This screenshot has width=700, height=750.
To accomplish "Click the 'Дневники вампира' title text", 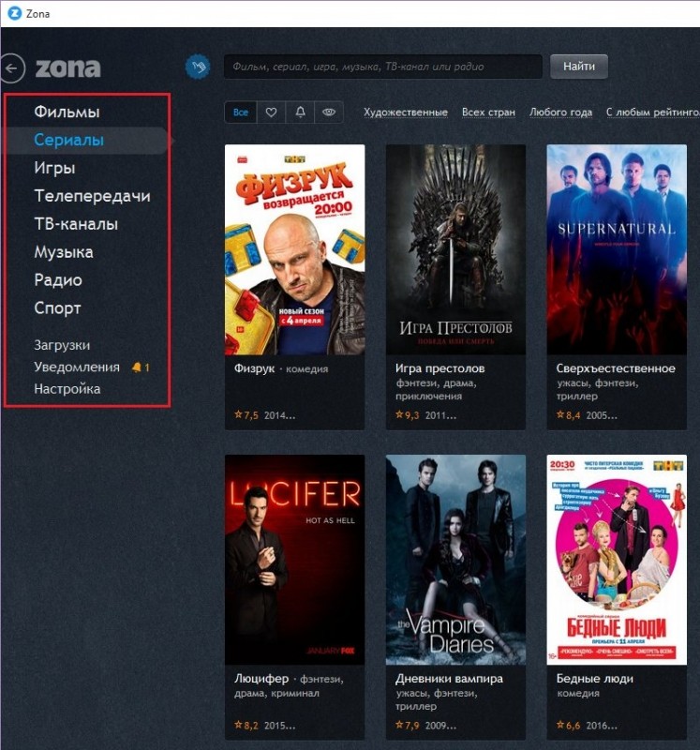I will click(449, 679).
